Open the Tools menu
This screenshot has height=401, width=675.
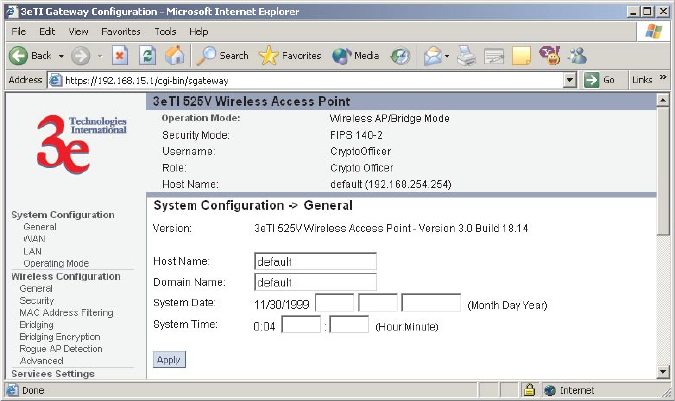pyautogui.click(x=165, y=31)
